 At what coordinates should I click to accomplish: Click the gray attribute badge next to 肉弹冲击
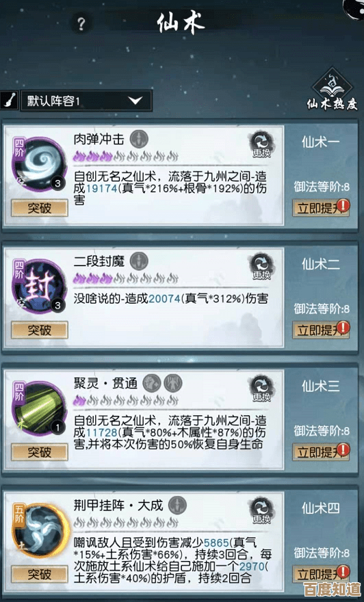(x=139, y=139)
